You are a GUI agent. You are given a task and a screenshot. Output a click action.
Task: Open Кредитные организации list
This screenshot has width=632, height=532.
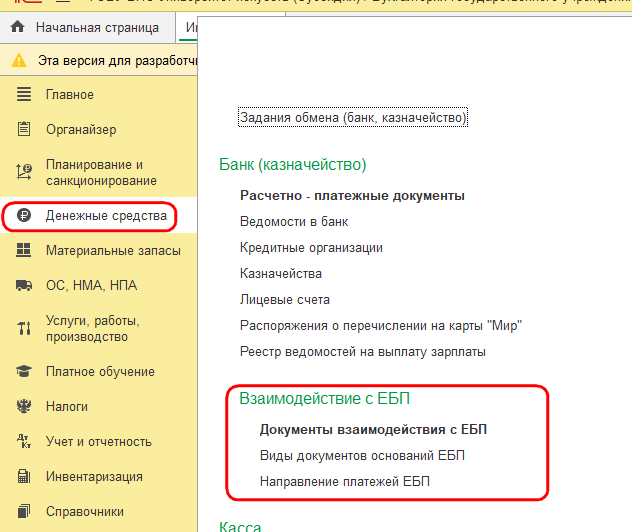(x=311, y=247)
